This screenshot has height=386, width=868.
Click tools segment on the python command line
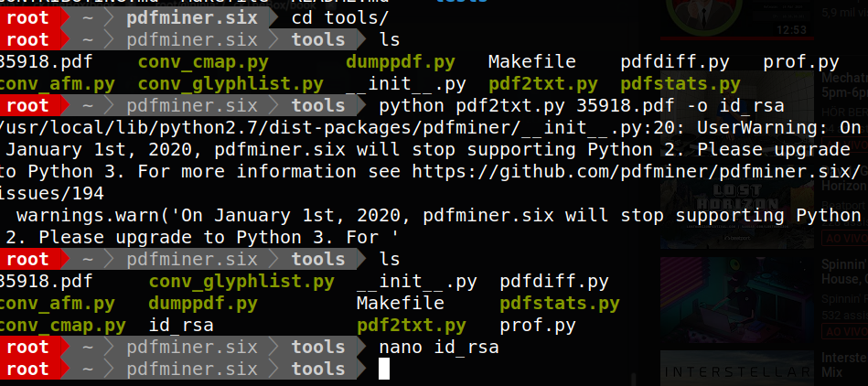pos(318,106)
